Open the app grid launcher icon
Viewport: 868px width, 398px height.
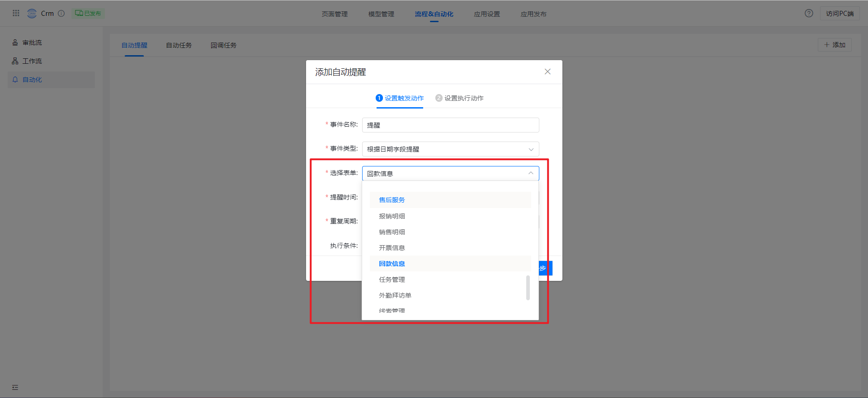pyautogui.click(x=16, y=13)
